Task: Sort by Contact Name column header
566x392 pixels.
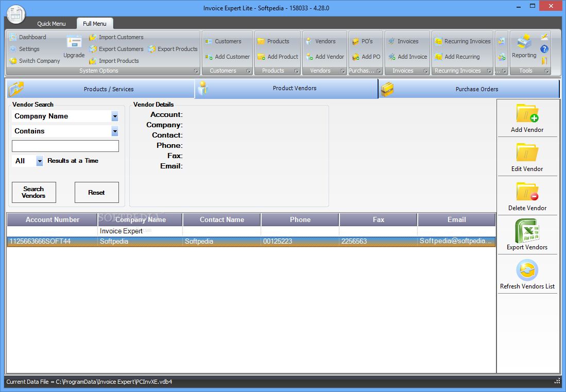Action: pos(222,219)
